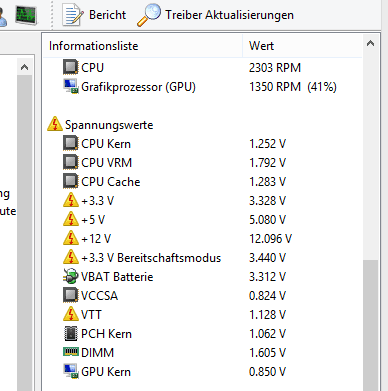Viewport: 388px width, 391px height.
Task: Click the green monitor diagnostics toolbar icon
Action: 26,15
